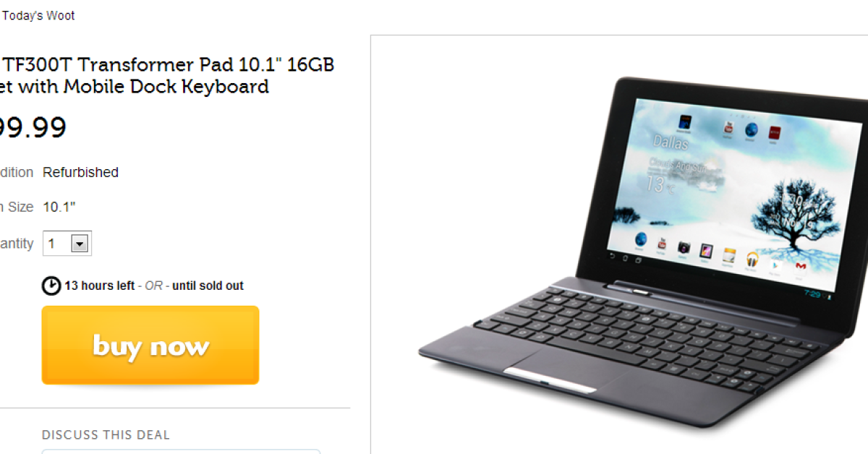Click the orange buy now button
868x454 pixels.
coord(150,345)
